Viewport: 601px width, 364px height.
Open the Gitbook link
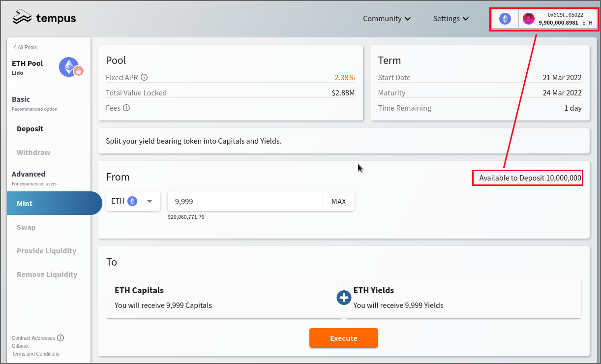(20, 346)
